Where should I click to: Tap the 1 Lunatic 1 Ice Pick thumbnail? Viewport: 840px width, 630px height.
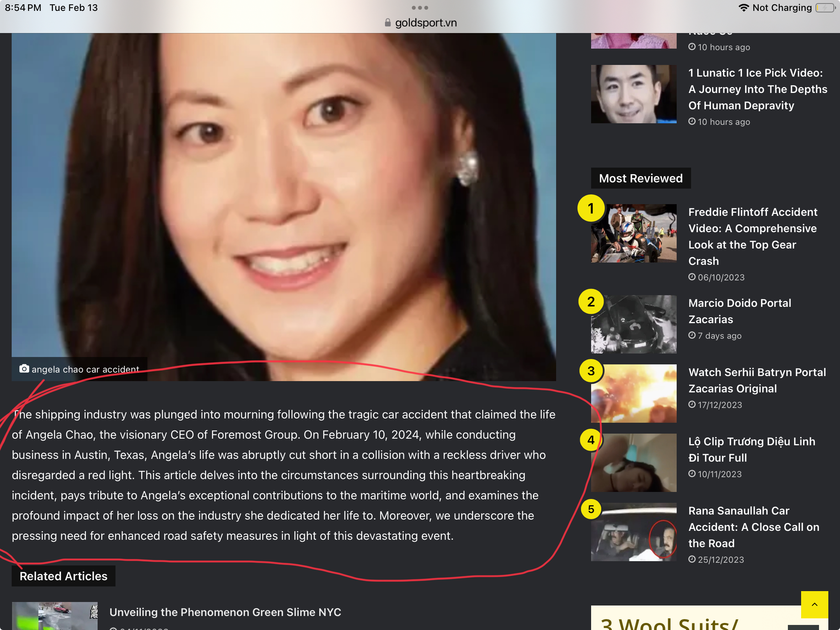point(634,94)
